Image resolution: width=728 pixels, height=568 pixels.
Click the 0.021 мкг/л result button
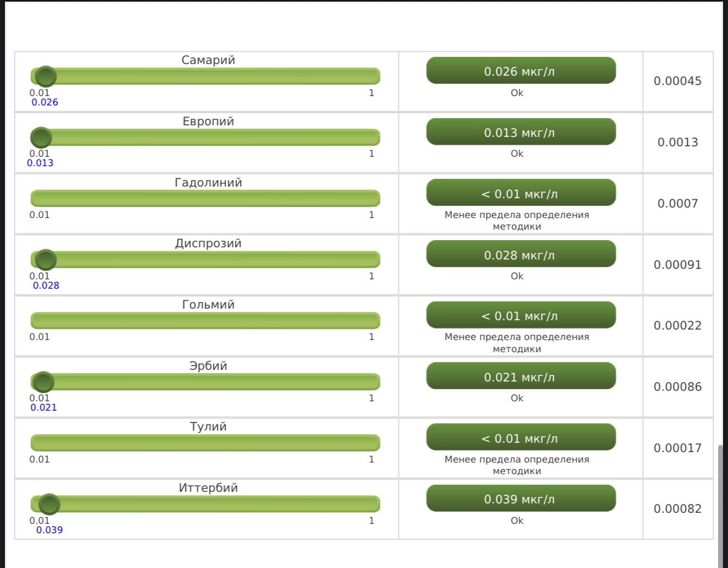(521, 376)
